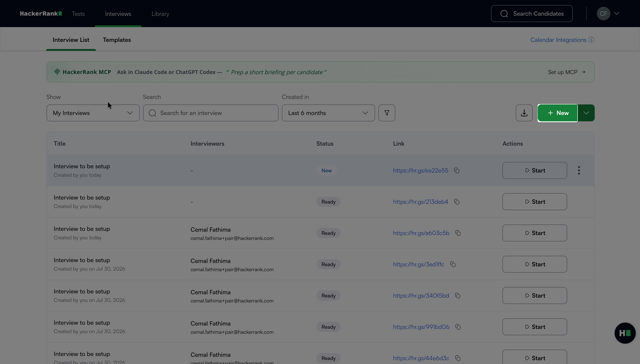Open link https://hr.gs/ea22e55
Image resolution: width=640 pixels, height=364 pixels.
coord(421,171)
